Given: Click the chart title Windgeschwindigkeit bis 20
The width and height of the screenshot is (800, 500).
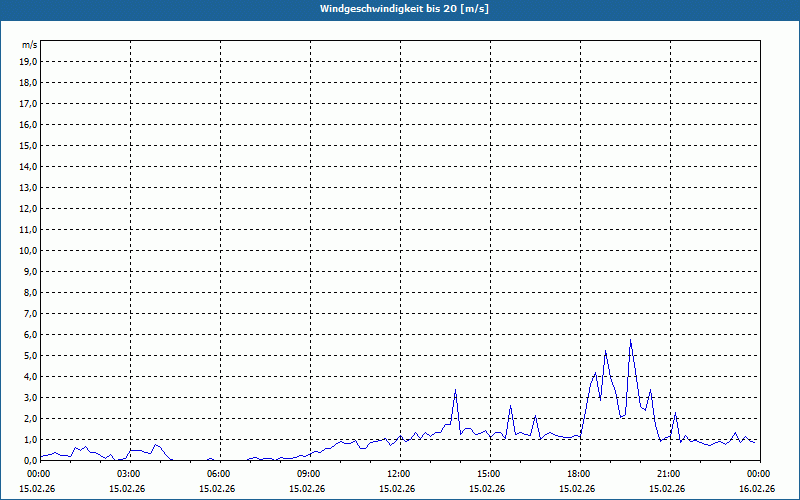Looking at the screenshot, I should click(404, 9).
